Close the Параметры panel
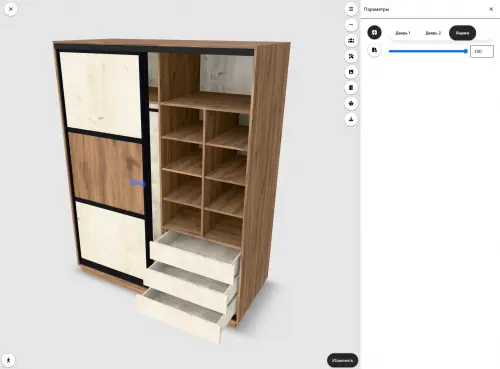500x369 pixels. (x=491, y=9)
